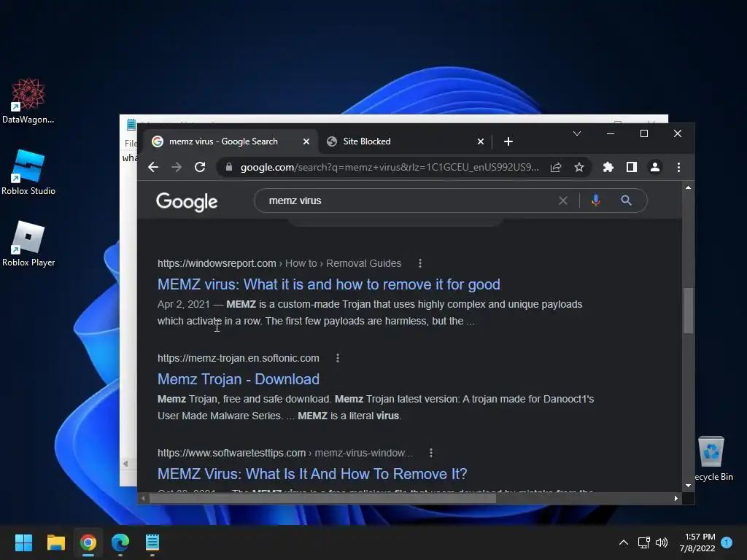
Task: Switch to the memz virus Google Search tab
Action: coord(231,141)
